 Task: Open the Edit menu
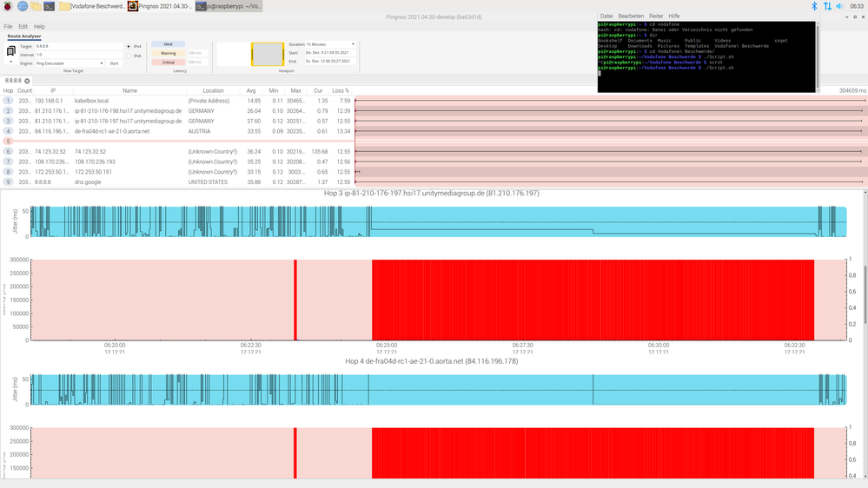pyautogui.click(x=23, y=27)
